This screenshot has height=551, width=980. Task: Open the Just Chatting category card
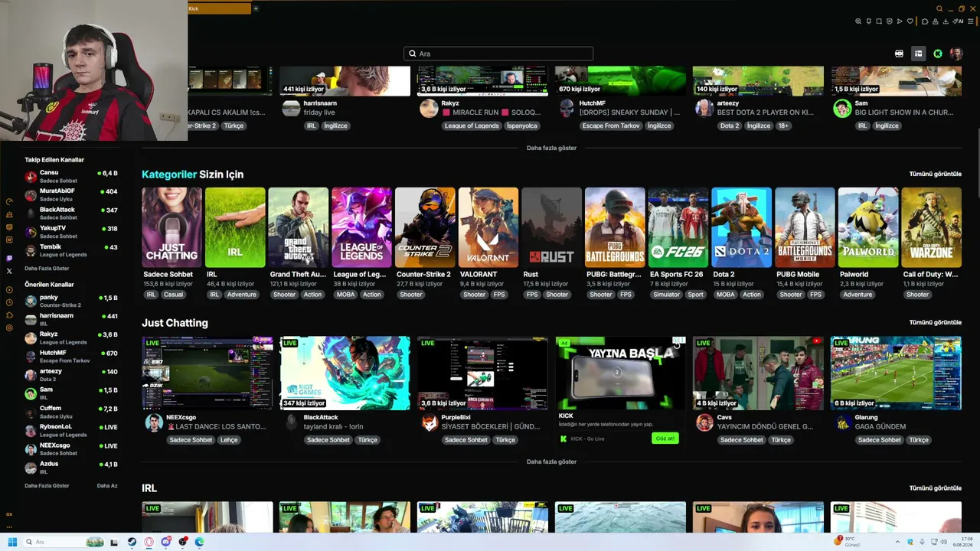pyautogui.click(x=171, y=227)
